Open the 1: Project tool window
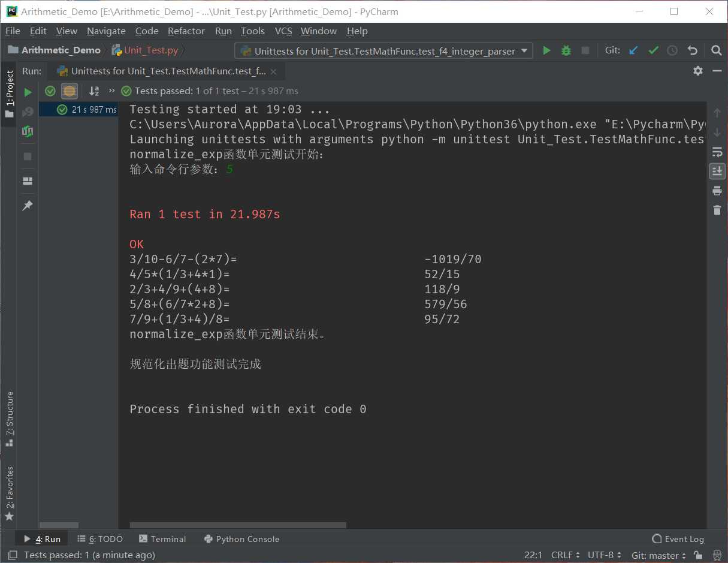This screenshot has height=563, width=728. pyautogui.click(x=10, y=94)
